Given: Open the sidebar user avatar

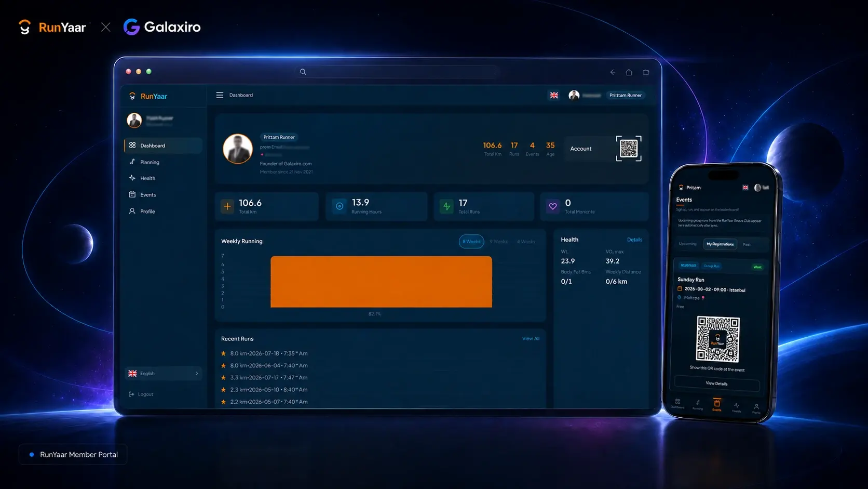Looking at the screenshot, I should pyautogui.click(x=134, y=121).
